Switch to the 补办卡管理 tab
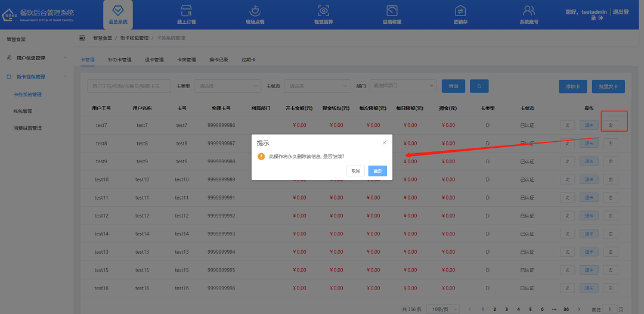The width and height of the screenshot is (644, 314). (x=119, y=60)
